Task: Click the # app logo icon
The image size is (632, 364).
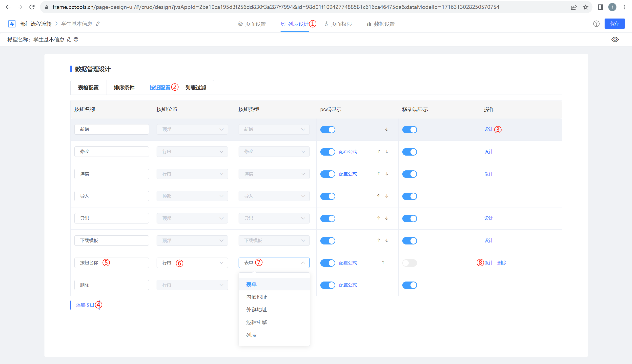Action: tap(12, 24)
